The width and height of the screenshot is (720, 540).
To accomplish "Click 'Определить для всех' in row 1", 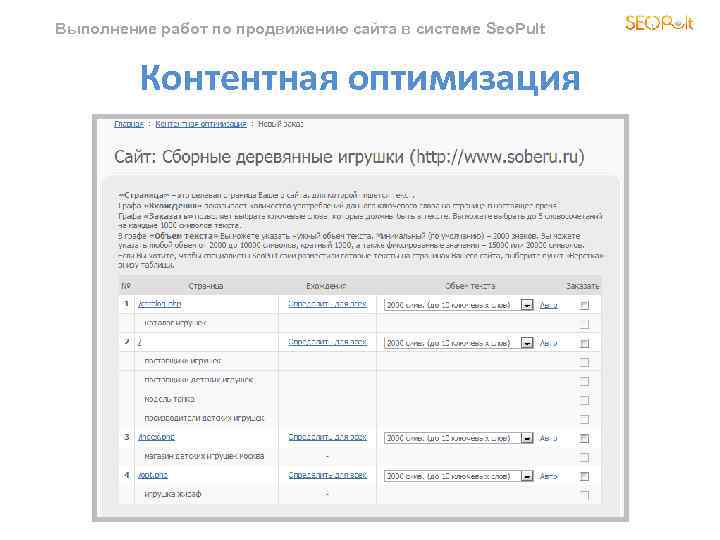I will tap(327, 304).
